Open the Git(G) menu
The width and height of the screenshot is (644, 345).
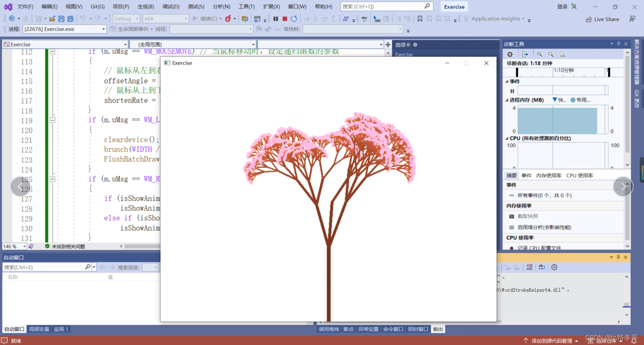97,7
